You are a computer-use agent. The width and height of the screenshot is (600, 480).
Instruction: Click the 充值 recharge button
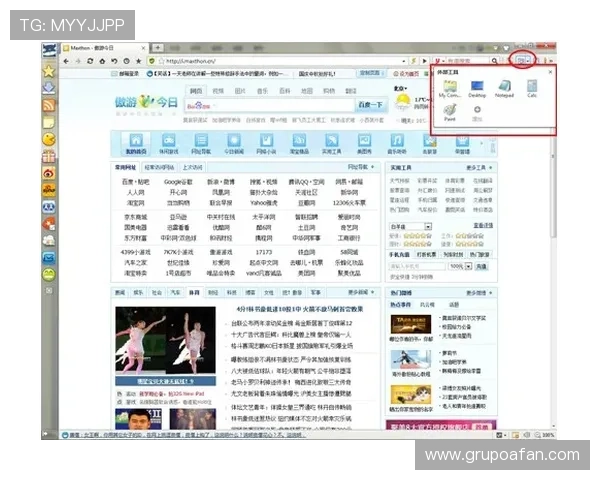point(481,266)
